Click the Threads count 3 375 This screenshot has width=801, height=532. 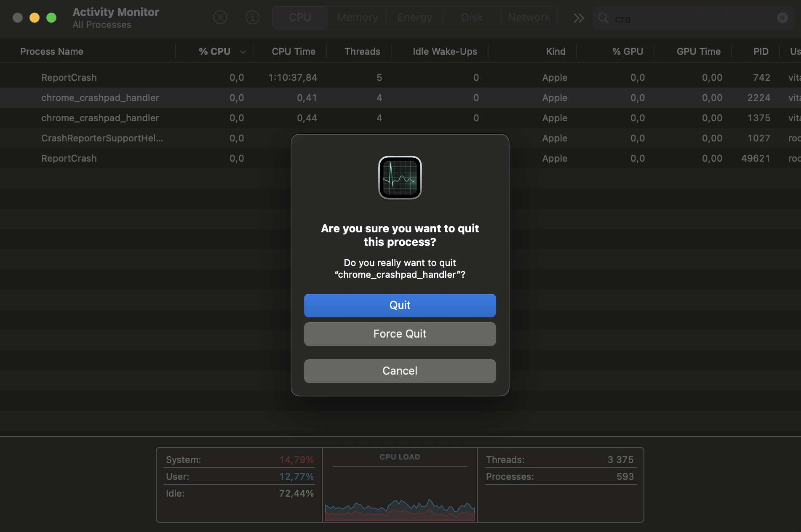click(x=620, y=460)
